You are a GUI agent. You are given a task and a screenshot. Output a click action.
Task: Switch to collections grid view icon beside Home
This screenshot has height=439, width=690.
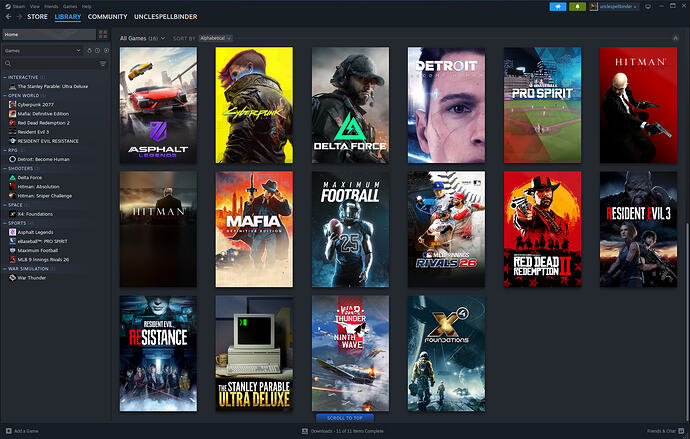coord(103,34)
